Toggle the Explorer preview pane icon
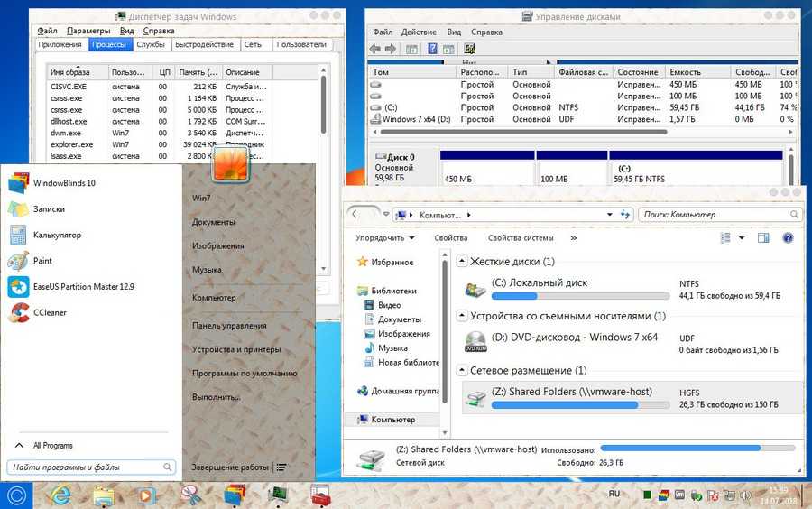 tap(763, 238)
